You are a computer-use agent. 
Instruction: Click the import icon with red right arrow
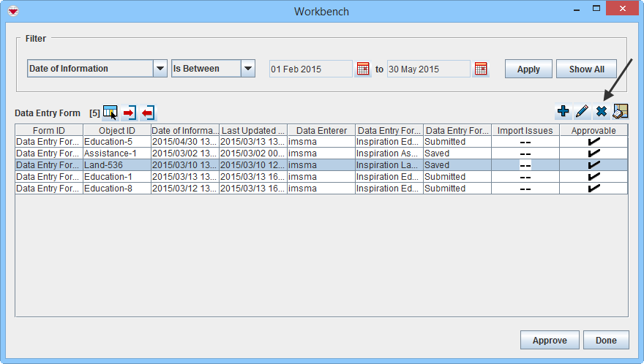[130, 113]
